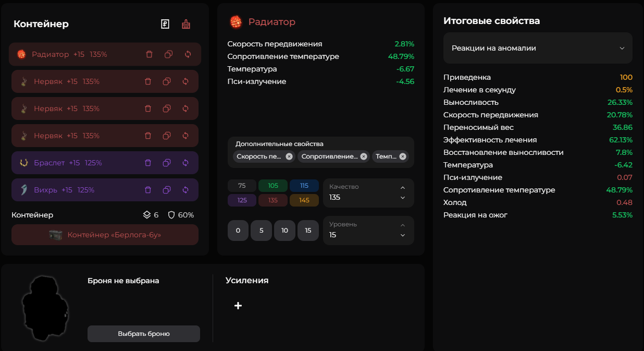Set level preset to 15
Image resolution: width=644 pixels, height=351 pixels.
tap(308, 231)
